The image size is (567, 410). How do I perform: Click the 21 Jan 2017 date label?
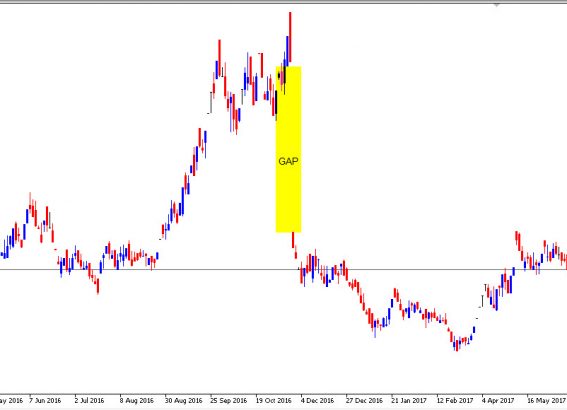409,401
